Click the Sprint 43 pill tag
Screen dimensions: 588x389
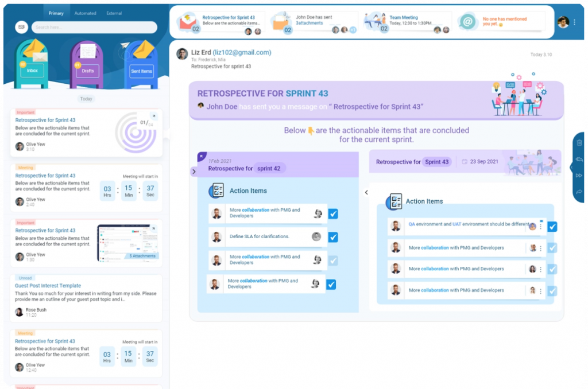[436, 162]
